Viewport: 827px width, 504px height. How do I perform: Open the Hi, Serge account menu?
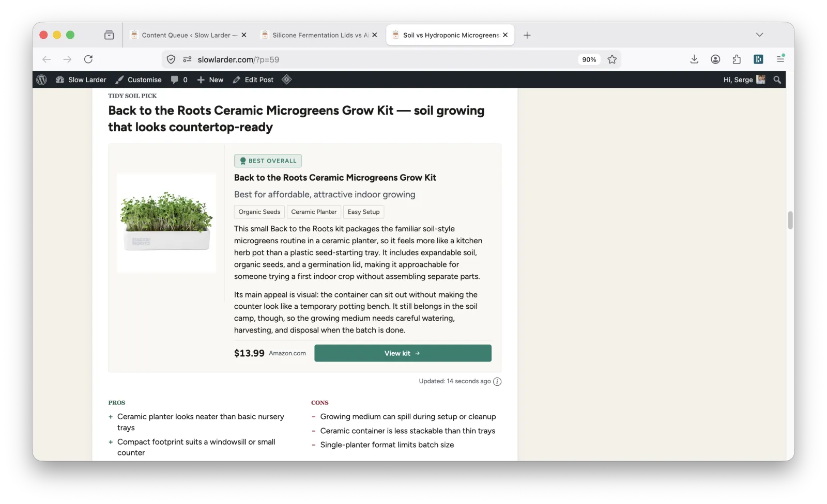click(x=744, y=80)
